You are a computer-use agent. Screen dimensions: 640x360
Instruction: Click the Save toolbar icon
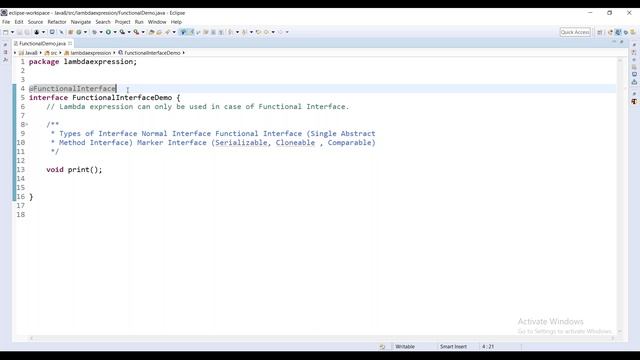click(x=20, y=32)
